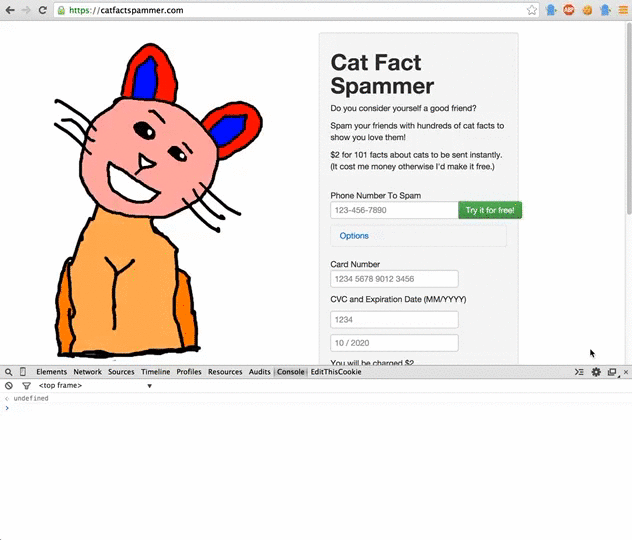Toggle device mode phone icon in DevTools

pyautogui.click(x=23, y=372)
